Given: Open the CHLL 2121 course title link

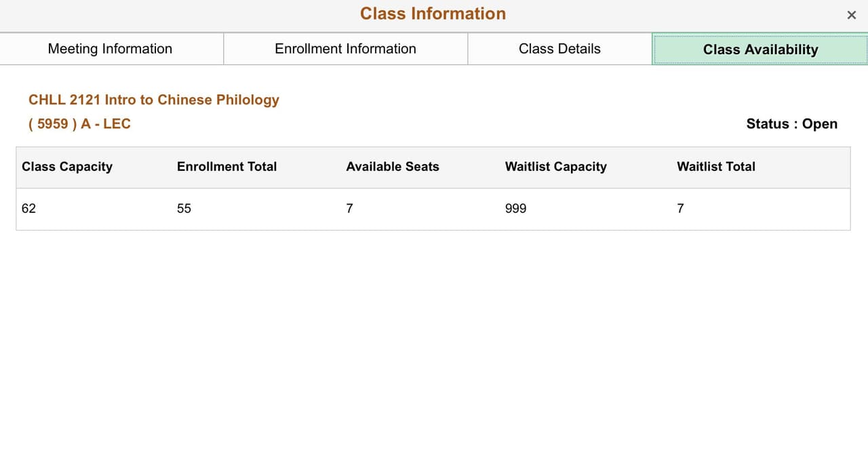Looking at the screenshot, I should pyautogui.click(x=154, y=100).
